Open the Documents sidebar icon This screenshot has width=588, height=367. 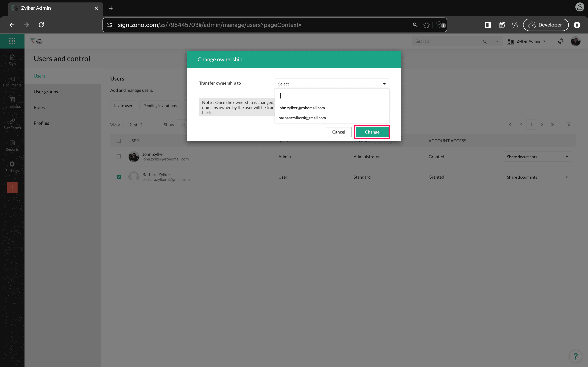tap(12, 81)
